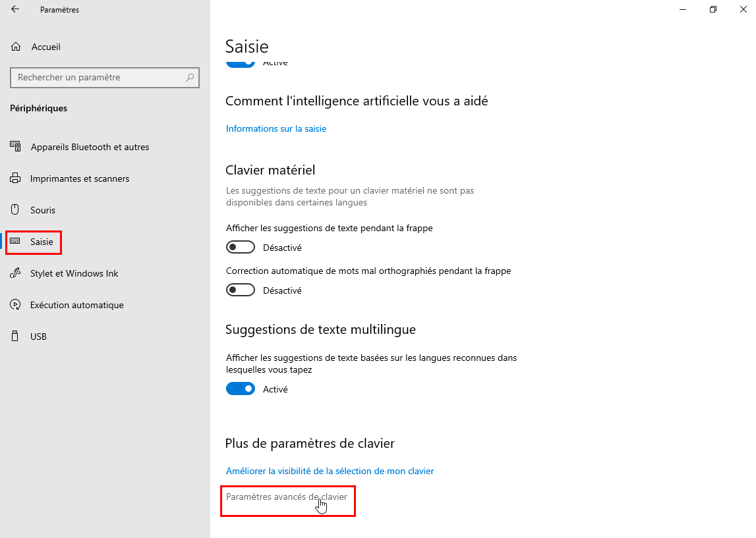Disable multilingual text suggestions toggle

[x=241, y=389]
